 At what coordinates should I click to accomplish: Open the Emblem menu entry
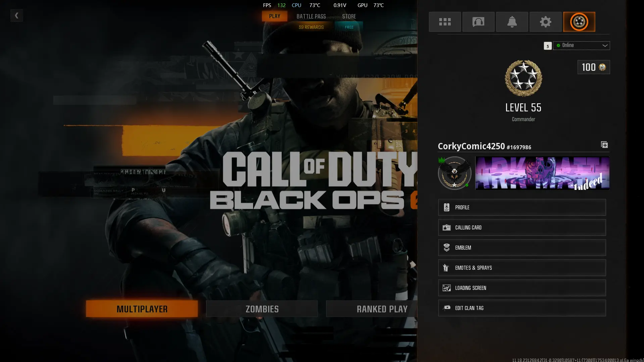[522, 248]
